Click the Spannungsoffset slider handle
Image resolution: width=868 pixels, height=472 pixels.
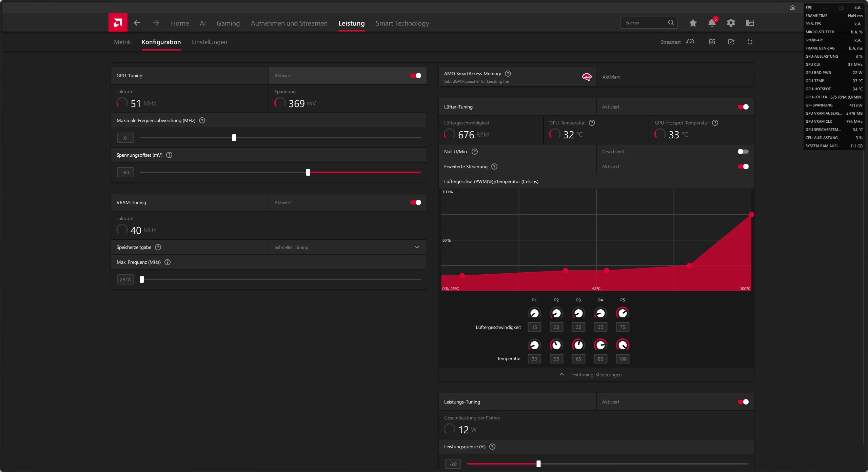(308, 172)
